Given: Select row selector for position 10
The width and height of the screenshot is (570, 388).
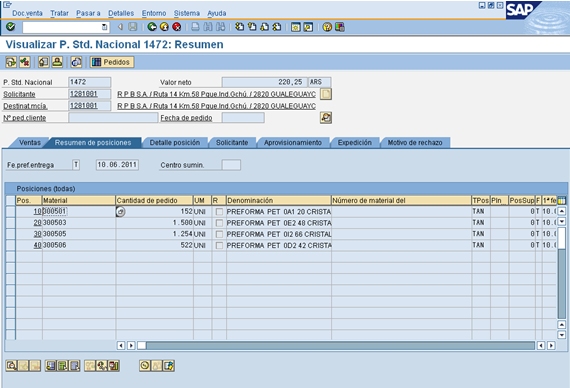Looking at the screenshot, I should point(11,211).
